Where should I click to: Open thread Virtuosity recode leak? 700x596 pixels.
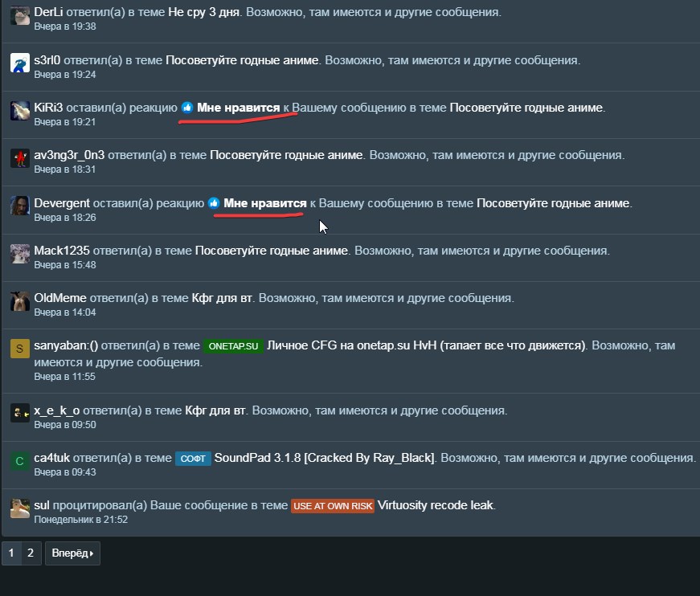(x=436, y=505)
